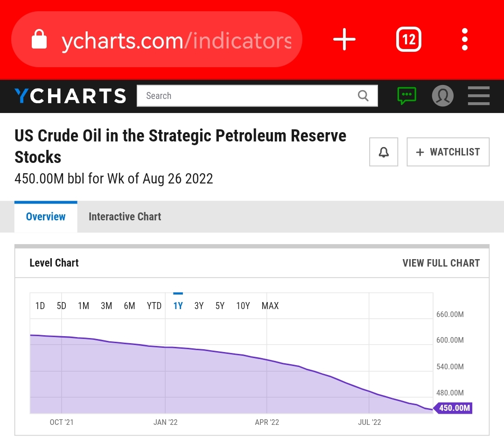Click the search magnifier icon
504x437 pixels.
[363, 96]
